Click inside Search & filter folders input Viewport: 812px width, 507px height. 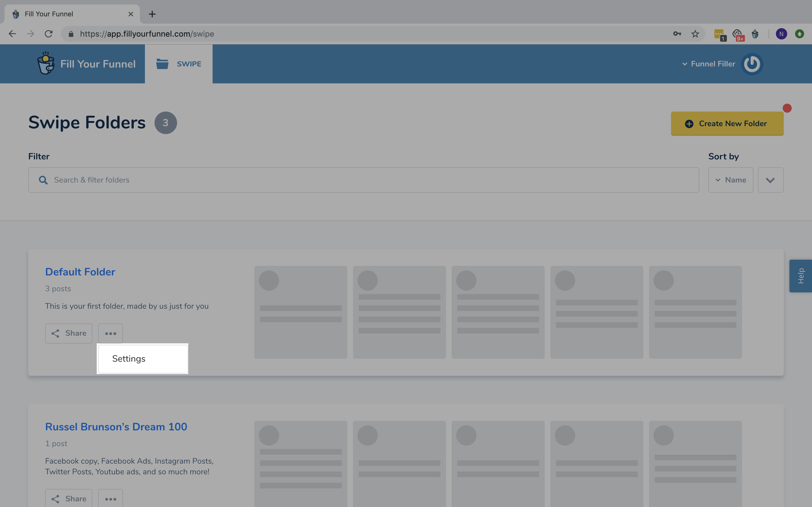coord(364,179)
